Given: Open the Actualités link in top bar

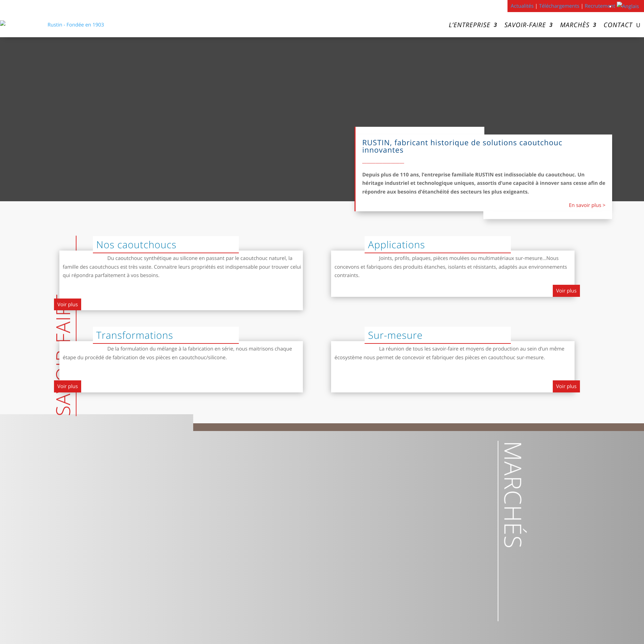Looking at the screenshot, I should pyautogui.click(x=522, y=6).
